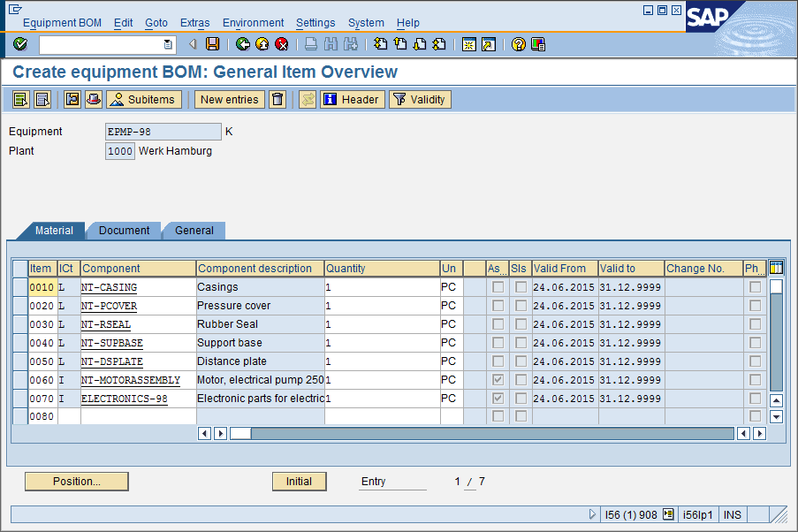798x532 pixels.
Task: Click the Subitems button
Action: click(x=144, y=99)
